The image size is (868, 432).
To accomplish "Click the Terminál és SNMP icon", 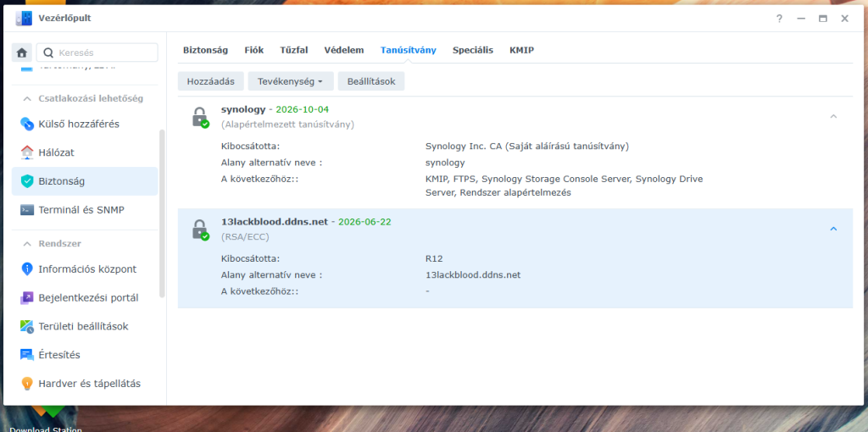I will [26, 210].
